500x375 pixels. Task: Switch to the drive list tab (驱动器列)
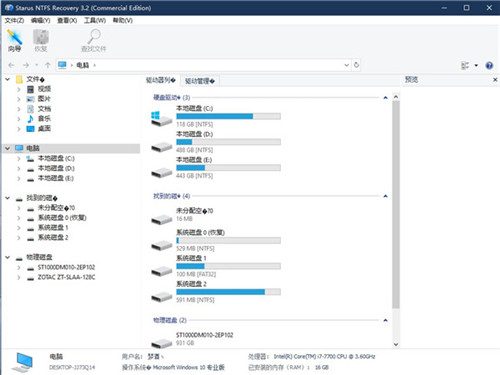pyautogui.click(x=161, y=80)
